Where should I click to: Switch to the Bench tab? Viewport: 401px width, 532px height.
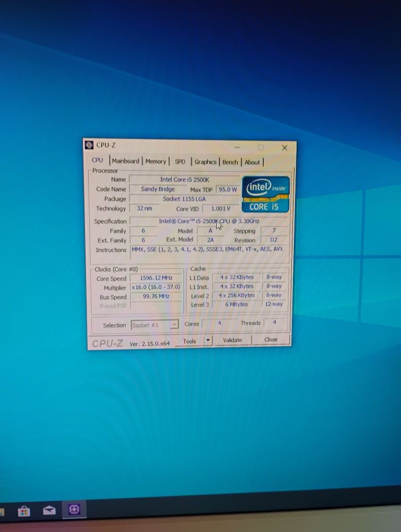pos(230,162)
